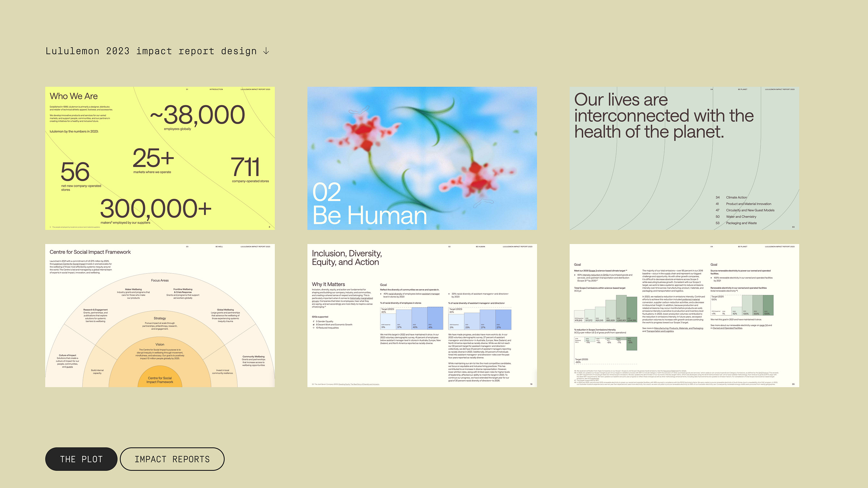Click the IMPACT REPORTS tag button
The width and height of the screenshot is (868, 488).
pos(172,459)
